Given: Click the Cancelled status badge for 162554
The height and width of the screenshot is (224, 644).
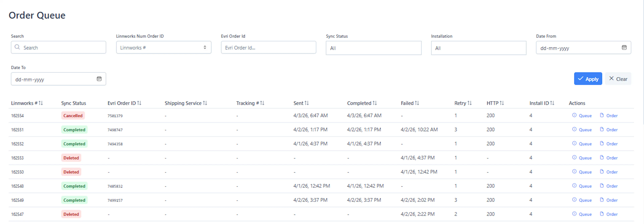Looking at the screenshot, I should tap(73, 116).
